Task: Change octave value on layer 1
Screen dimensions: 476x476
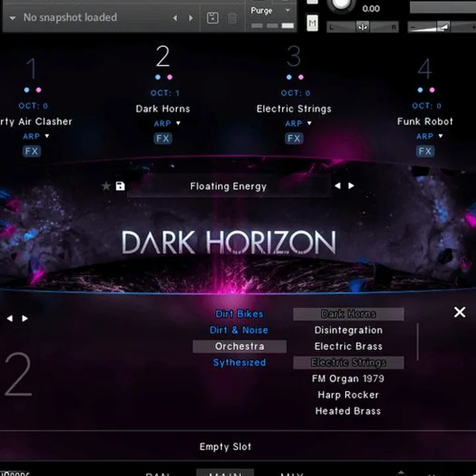Action: [x=34, y=106]
